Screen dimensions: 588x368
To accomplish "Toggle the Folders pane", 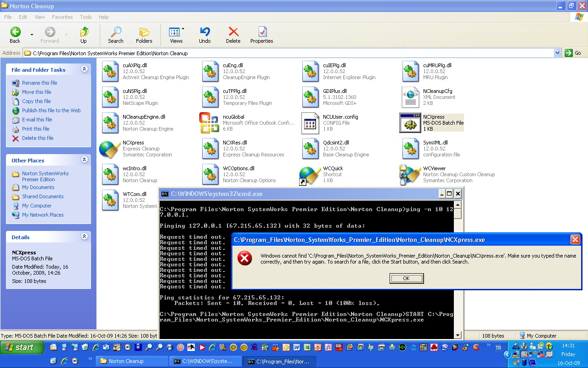I will click(144, 35).
